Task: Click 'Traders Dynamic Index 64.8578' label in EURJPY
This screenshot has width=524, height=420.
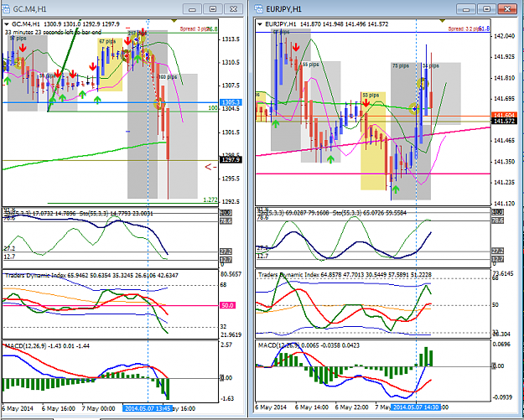Action: pos(345,275)
